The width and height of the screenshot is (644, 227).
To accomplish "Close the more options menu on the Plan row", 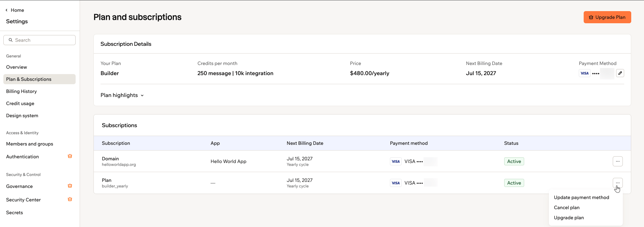I will (617, 183).
